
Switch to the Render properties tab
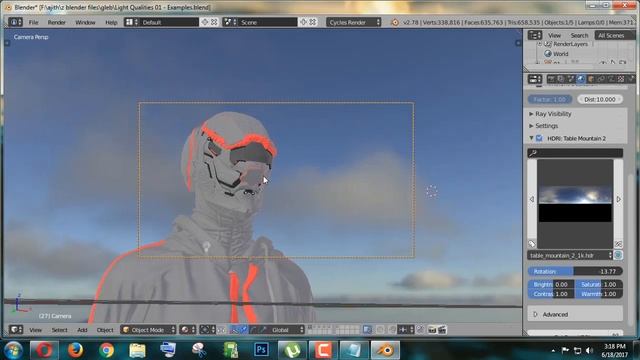(551, 79)
